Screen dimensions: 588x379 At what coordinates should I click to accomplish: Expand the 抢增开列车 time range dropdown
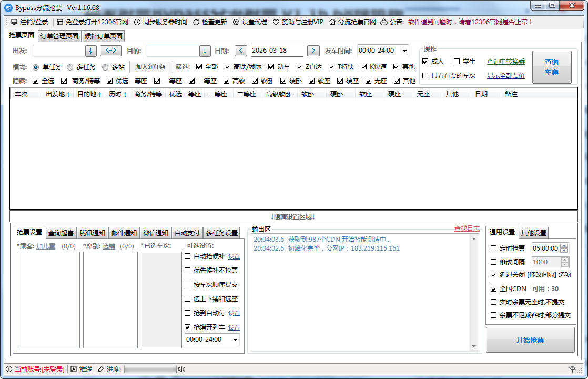pos(235,340)
